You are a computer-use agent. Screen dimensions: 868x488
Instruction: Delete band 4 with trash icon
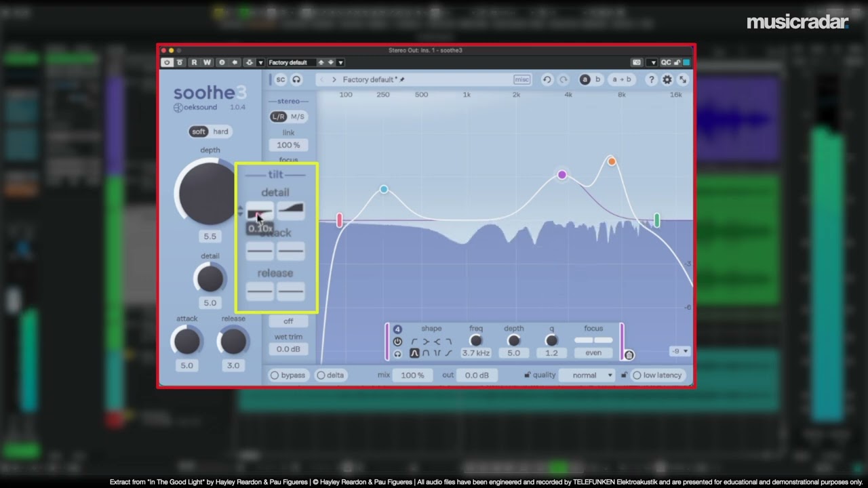[x=629, y=355]
